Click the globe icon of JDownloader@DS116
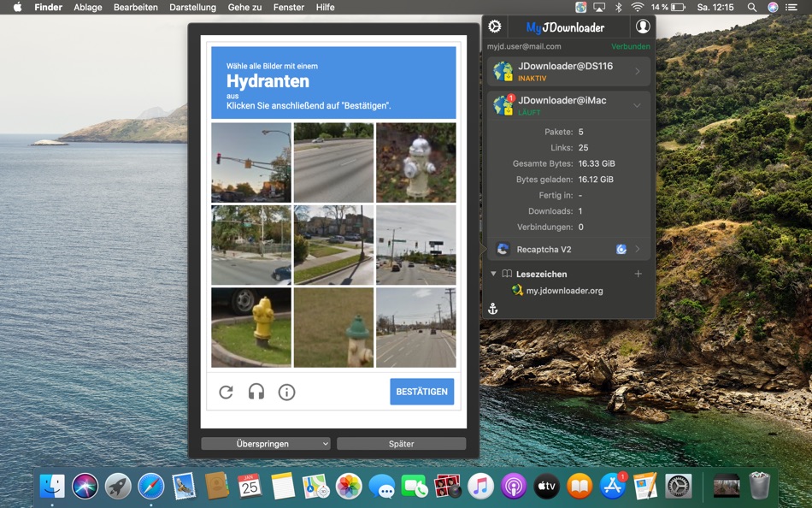This screenshot has width=812, height=508. click(x=503, y=72)
